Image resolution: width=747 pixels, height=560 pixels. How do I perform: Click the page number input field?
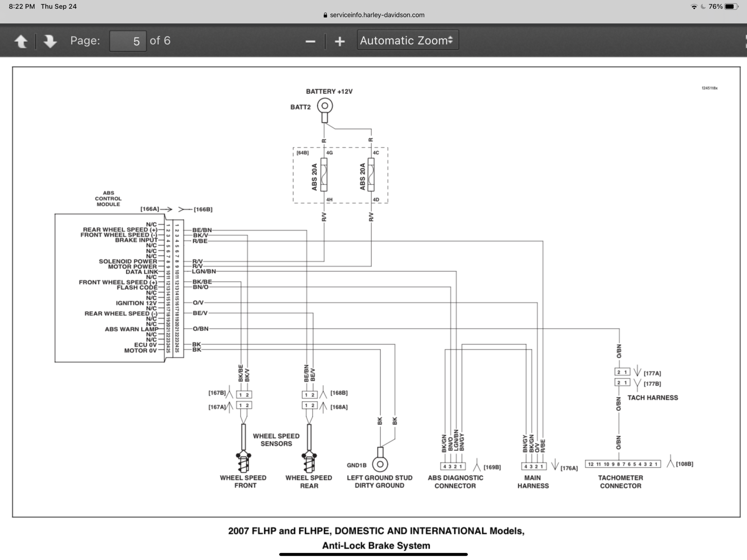pos(128,41)
